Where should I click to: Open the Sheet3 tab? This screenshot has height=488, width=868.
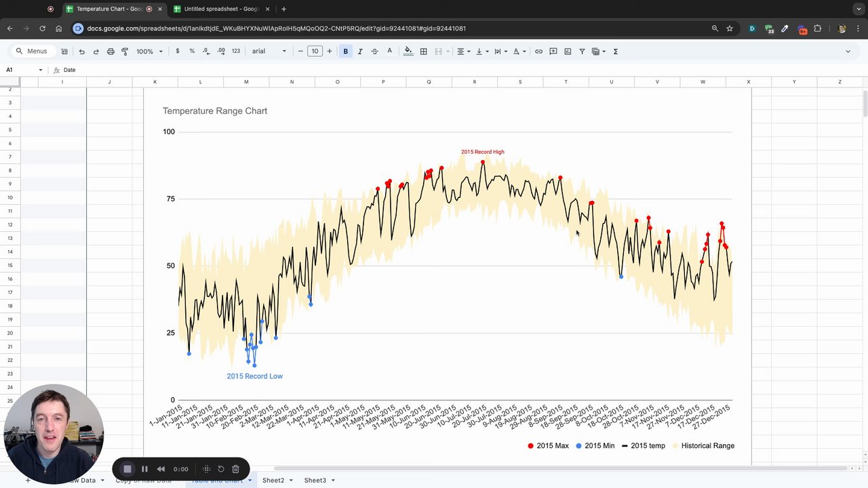(x=315, y=480)
